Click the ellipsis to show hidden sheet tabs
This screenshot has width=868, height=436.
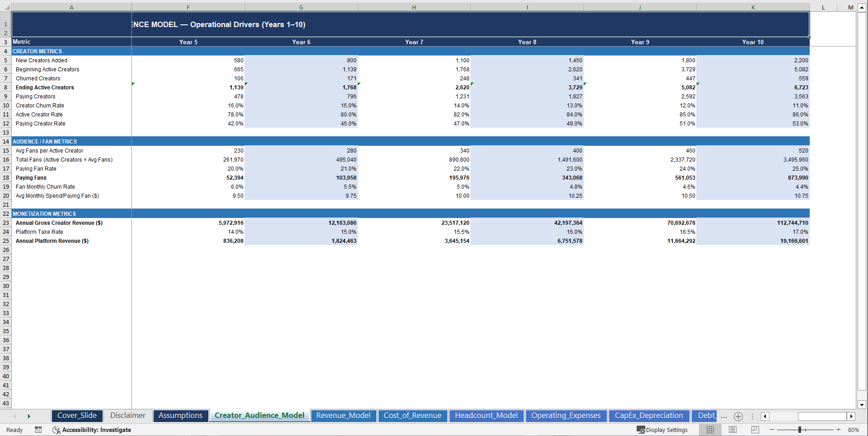pyautogui.click(x=723, y=416)
